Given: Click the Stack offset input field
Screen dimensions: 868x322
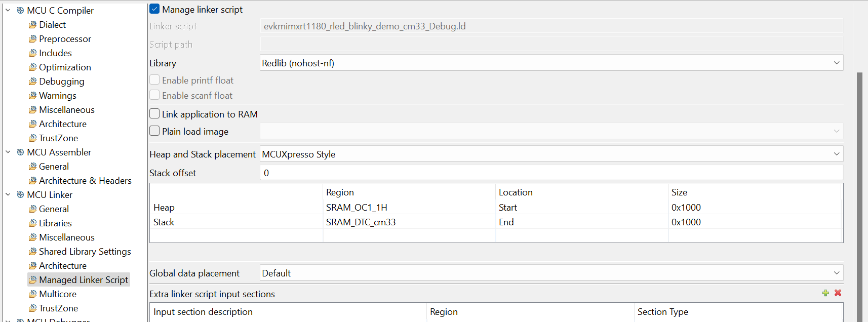Looking at the screenshot, I should point(551,173).
